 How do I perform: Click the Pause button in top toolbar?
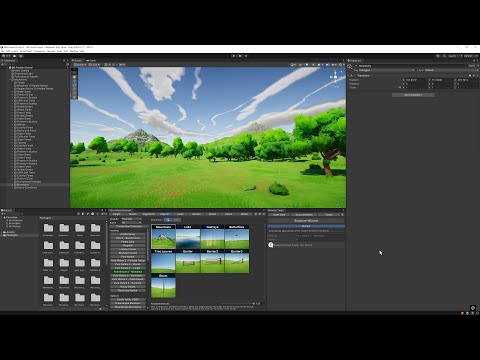240,56
